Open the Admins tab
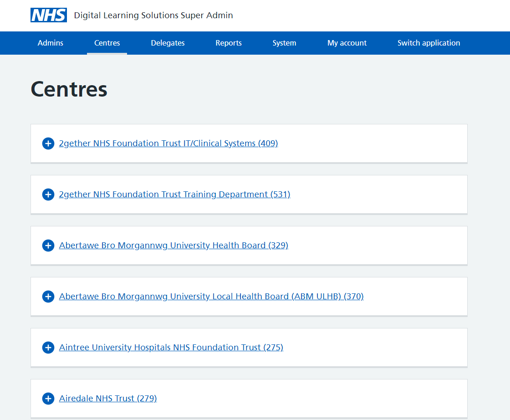 (51, 43)
